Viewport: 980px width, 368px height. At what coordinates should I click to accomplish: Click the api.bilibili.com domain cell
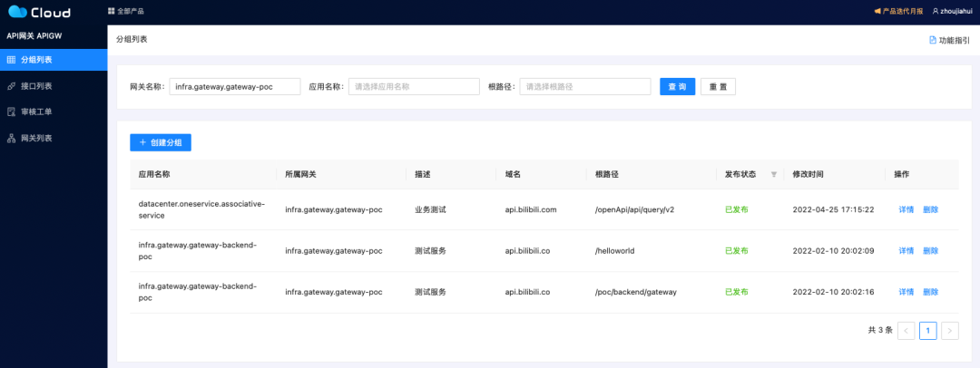pyautogui.click(x=531, y=210)
